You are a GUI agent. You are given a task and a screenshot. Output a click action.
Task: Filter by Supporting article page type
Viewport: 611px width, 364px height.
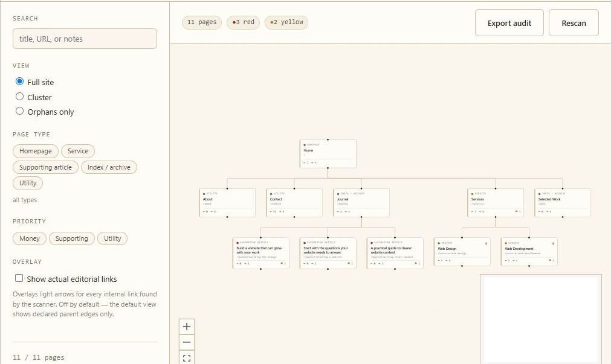click(45, 167)
